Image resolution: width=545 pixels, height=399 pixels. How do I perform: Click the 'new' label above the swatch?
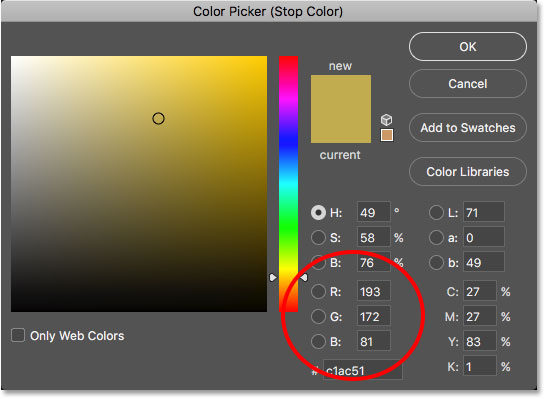pyautogui.click(x=340, y=66)
